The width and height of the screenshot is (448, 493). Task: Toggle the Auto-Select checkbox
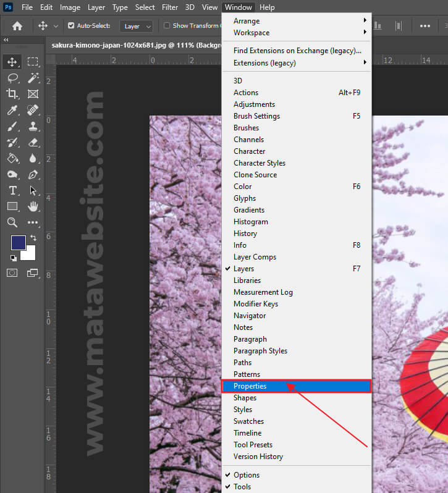[71, 26]
